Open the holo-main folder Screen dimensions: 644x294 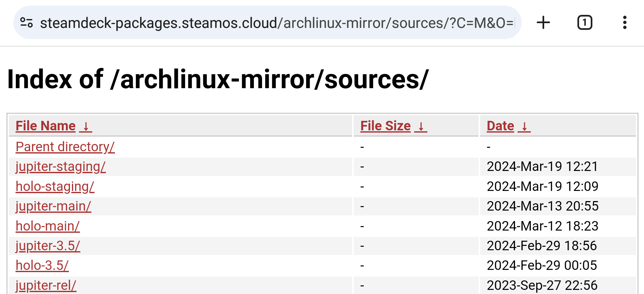[x=48, y=226]
